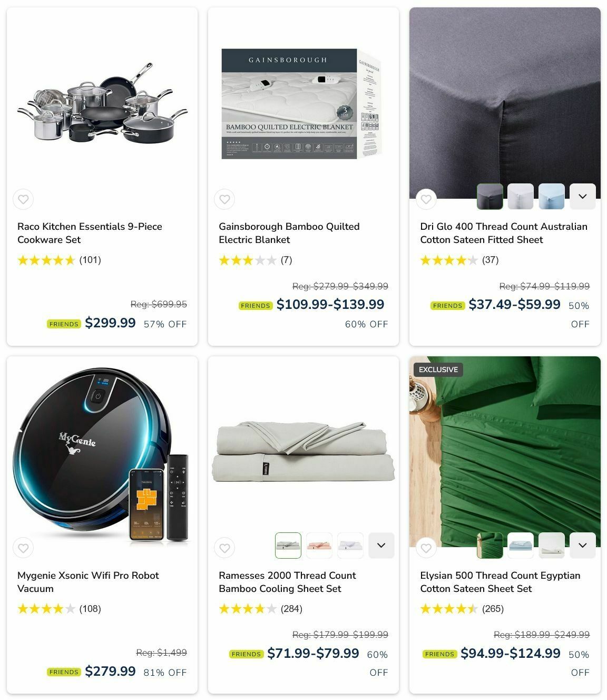Choose the light blue Dri Glo sheet swatch
Screen dimensions: 607x700
coord(552,197)
